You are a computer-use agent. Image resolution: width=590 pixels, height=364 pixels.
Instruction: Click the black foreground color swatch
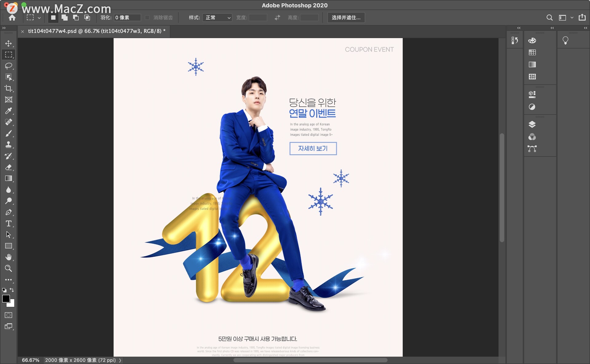point(6,298)
